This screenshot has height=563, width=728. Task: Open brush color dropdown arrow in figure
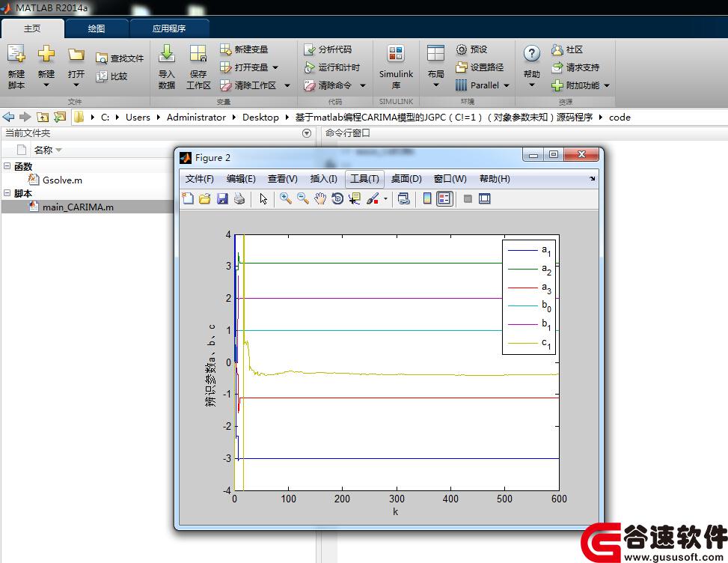385,199
